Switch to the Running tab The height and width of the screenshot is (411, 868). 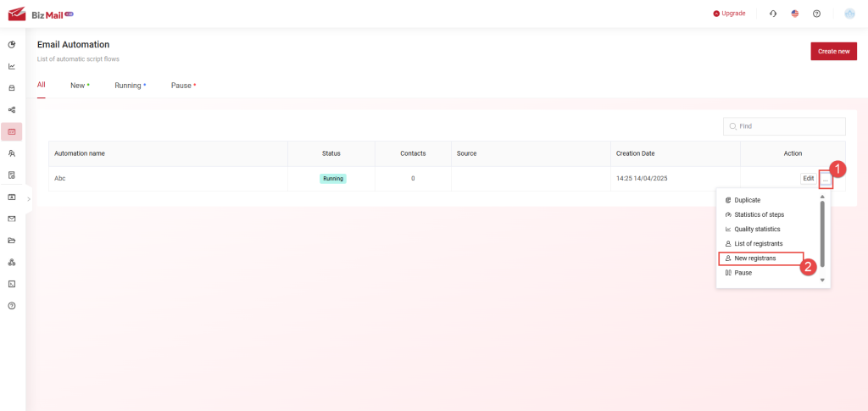[x=128, y=86]
